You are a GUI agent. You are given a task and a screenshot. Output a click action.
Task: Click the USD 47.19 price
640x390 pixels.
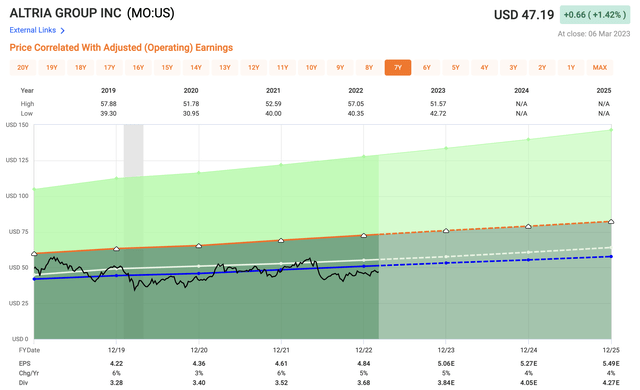[524, 15]
